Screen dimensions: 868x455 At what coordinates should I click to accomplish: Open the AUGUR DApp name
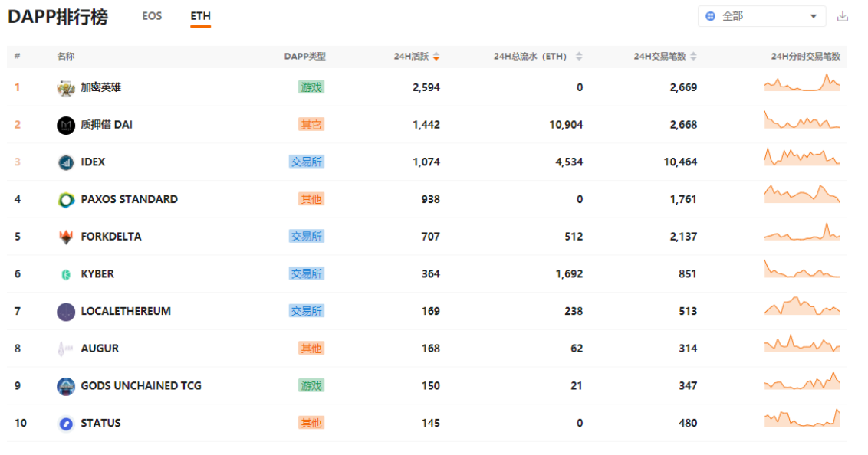[x=100, y=349]
